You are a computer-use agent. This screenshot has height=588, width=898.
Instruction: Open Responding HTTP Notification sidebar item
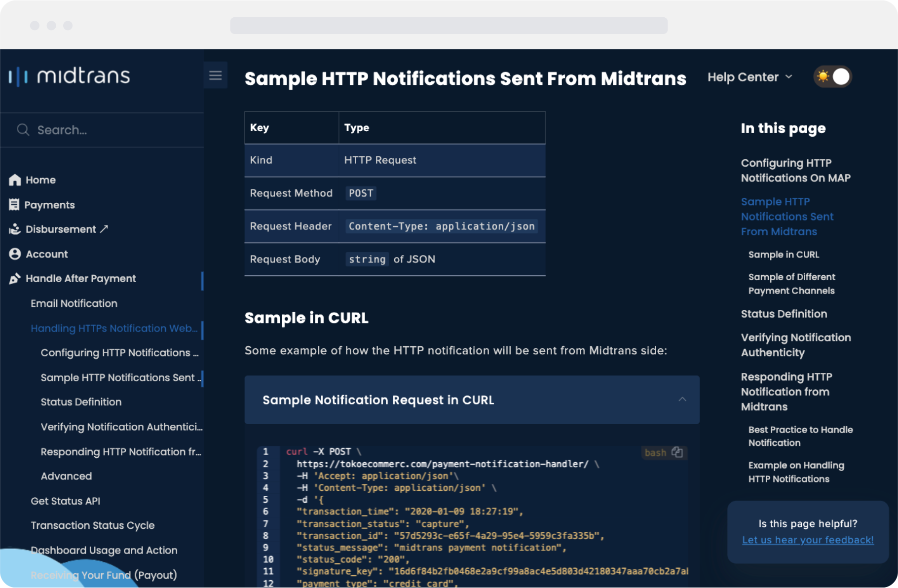pos(121,452)
